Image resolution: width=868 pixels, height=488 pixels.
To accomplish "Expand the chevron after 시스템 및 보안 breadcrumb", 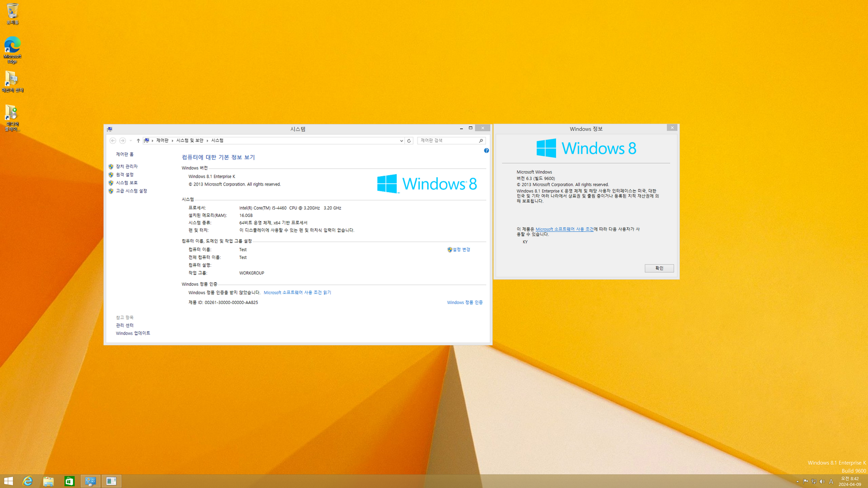I will pyautogui.click(x=207, y=140).
